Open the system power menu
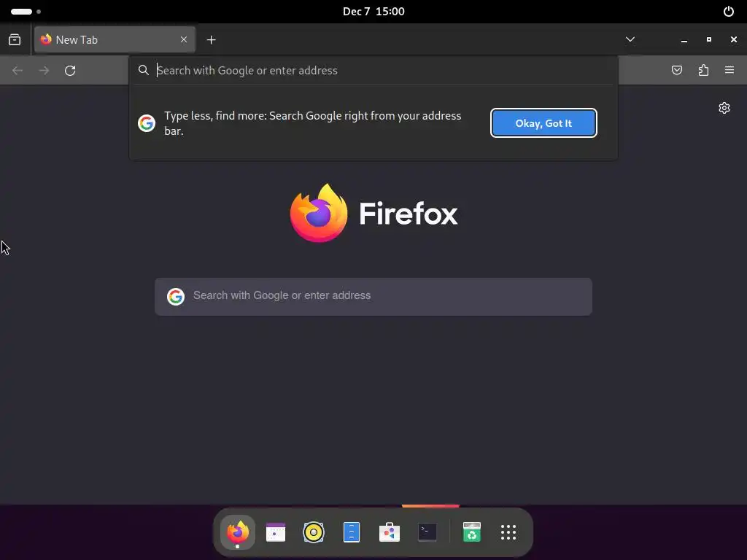The image size is (747, 560). [x=729, y=12]
